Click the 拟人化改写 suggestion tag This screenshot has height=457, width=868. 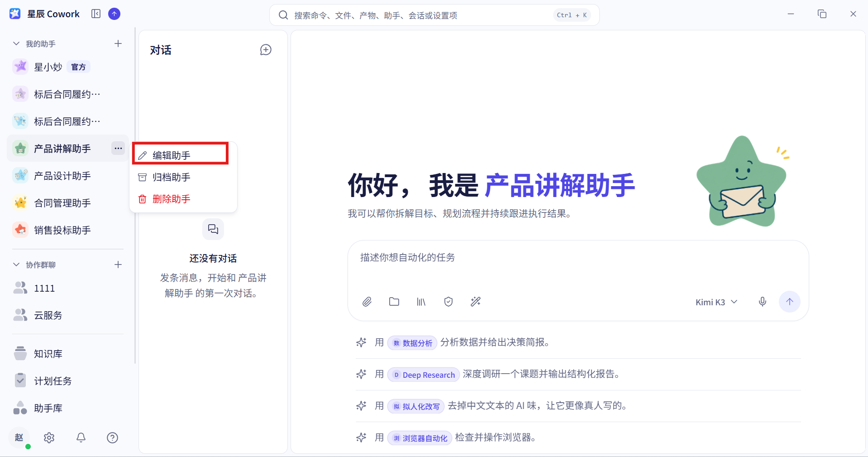click(x=416, y=406)
